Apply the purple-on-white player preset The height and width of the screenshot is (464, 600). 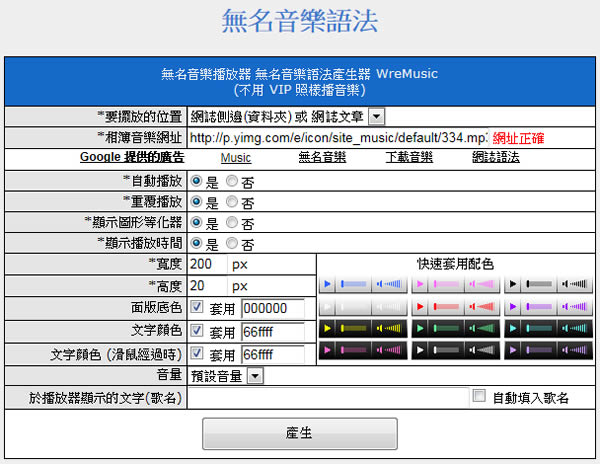pos(547,307)
